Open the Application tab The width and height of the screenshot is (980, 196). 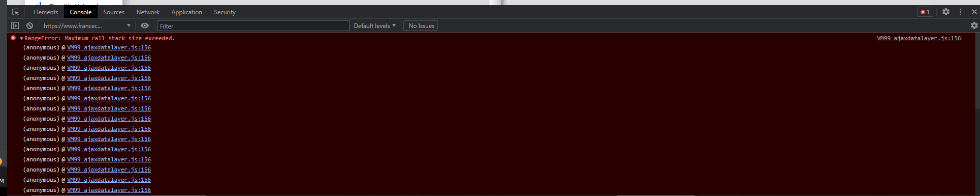[x=186, y=12]
